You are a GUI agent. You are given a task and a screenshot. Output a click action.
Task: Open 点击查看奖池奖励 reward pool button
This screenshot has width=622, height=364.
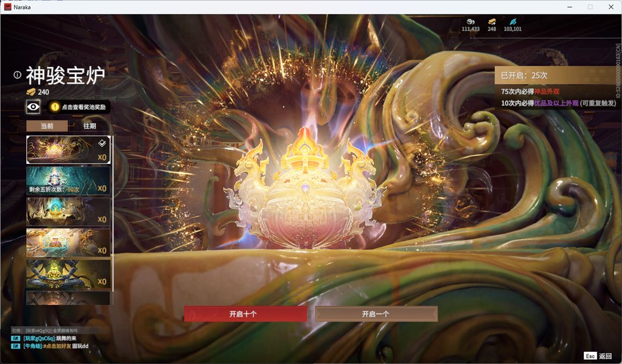pyautogui.click(x=79, y=107)
